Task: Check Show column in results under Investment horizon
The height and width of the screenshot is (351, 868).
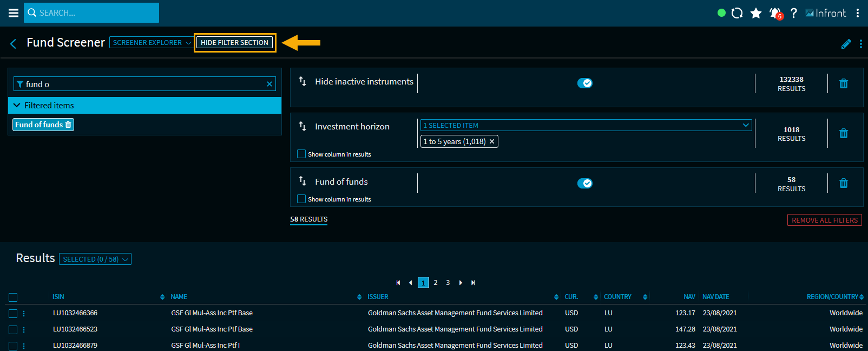Action: [x=301, y=154]
